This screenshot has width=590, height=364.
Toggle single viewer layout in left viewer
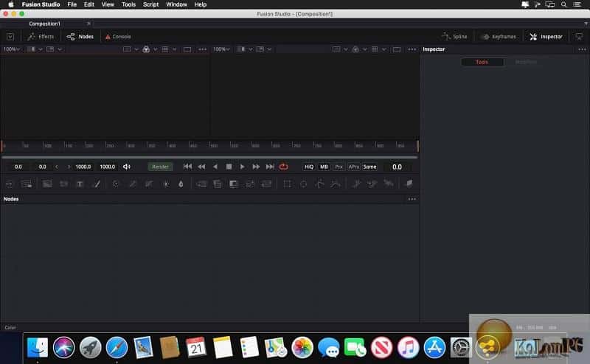tap(187, 49)
